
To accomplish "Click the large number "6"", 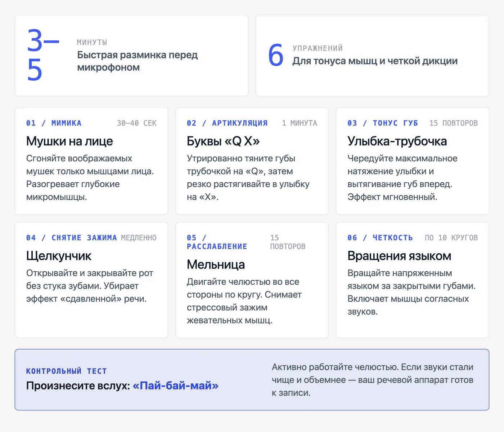I will 276,55.
